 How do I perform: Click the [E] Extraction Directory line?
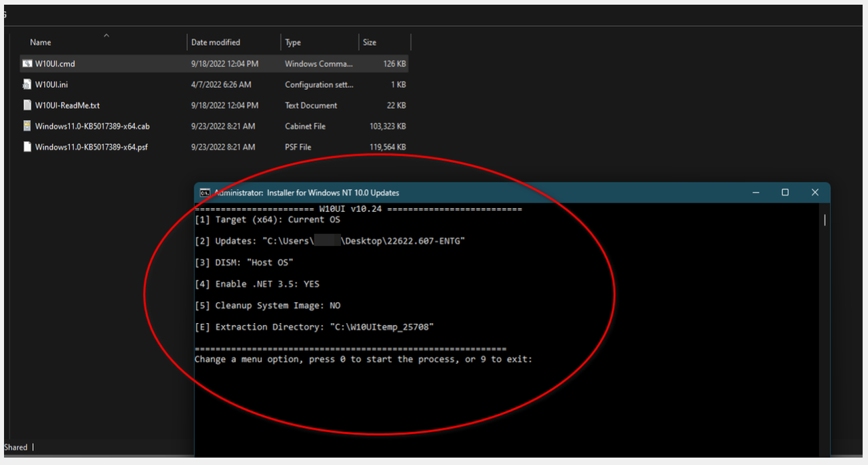[x=314, y=327]
